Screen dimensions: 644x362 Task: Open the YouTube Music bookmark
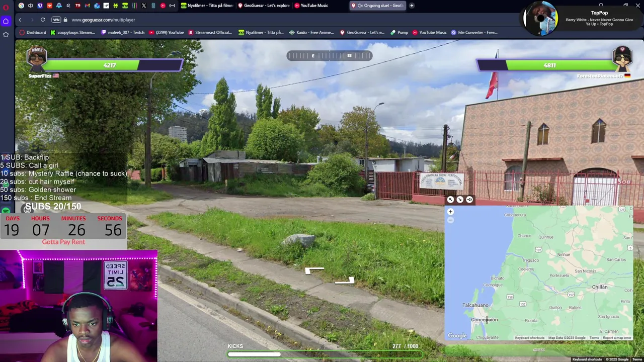[429, 32]
